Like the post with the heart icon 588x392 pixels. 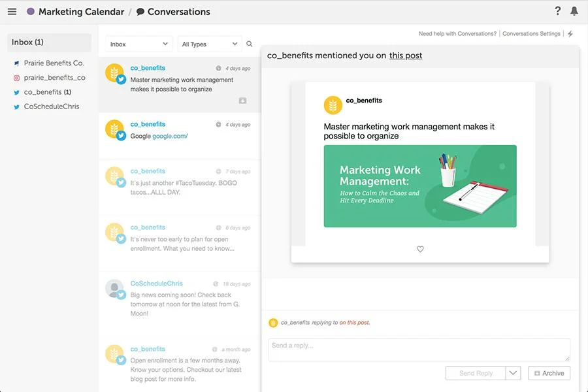420,249
